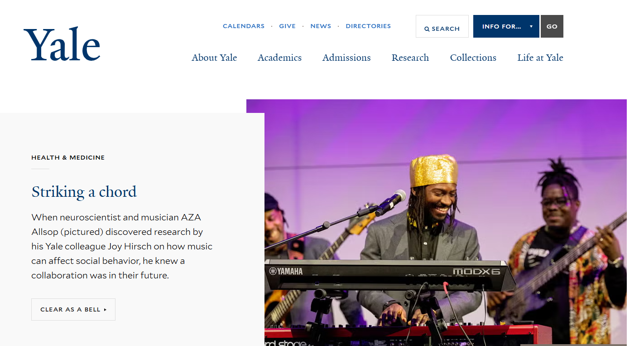
Task: Open the Striking a chord headline
Action: tap(84, 192)
